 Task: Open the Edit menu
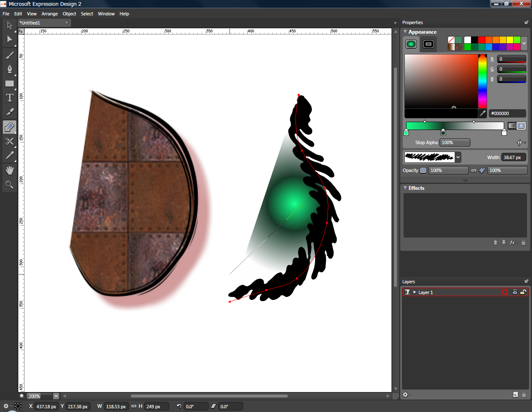pos(18,14)
